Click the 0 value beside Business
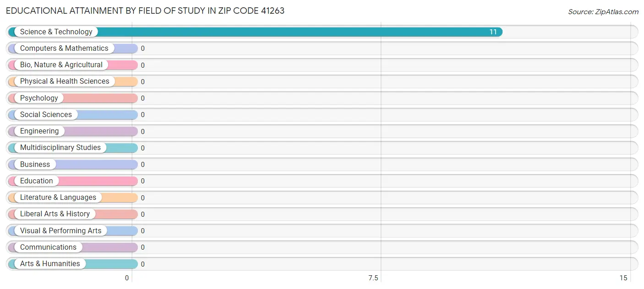 [x=142, y=165]
